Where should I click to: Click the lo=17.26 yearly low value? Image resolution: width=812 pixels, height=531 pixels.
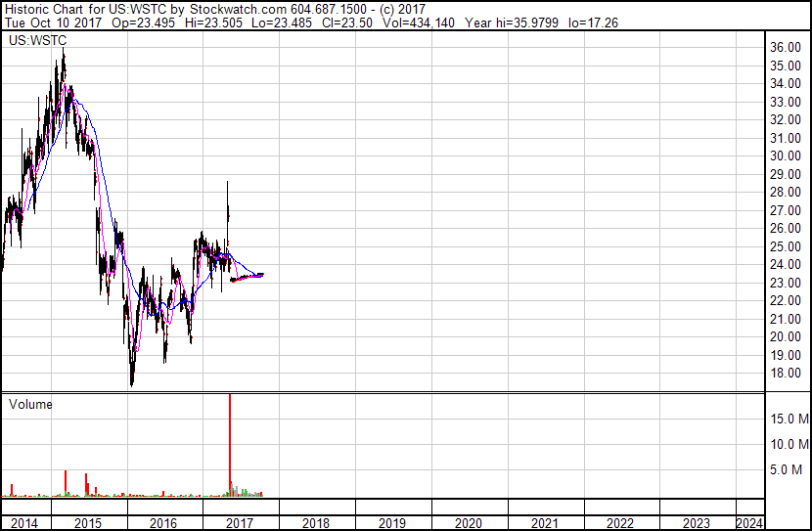593,22
